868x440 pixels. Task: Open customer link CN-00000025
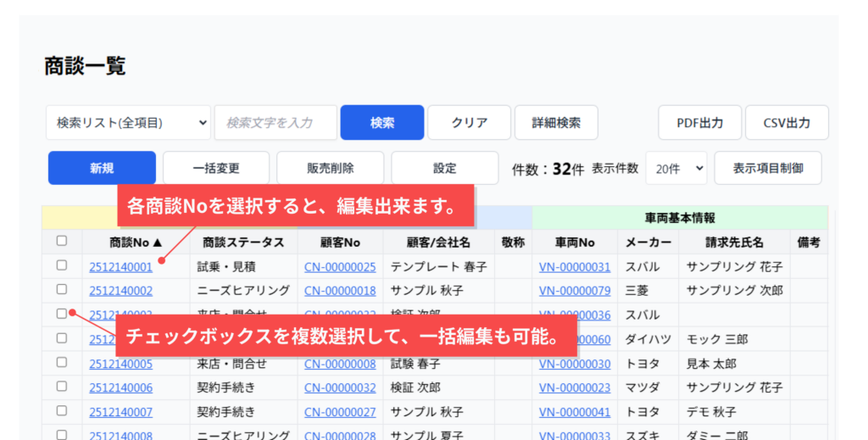click(340, 267)
